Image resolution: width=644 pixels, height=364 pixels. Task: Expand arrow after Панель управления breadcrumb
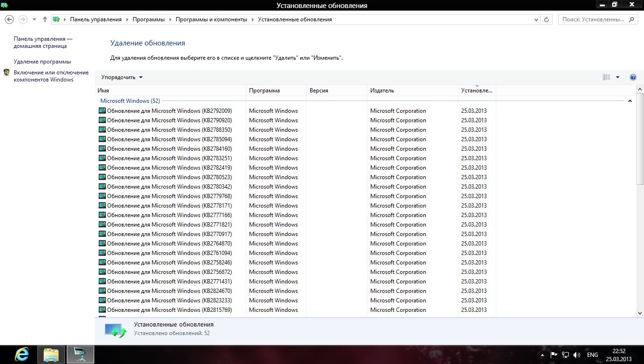[127, 19]
